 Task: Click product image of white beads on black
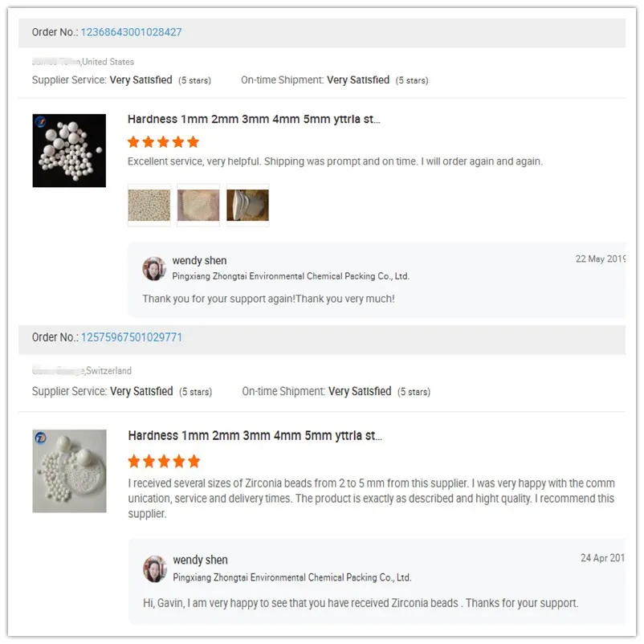tap(69, 151)
